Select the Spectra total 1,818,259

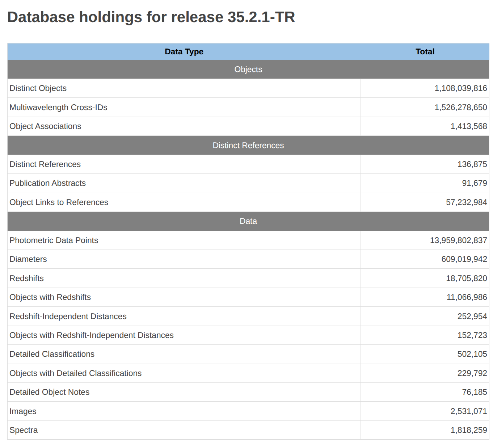pos(468,430)
